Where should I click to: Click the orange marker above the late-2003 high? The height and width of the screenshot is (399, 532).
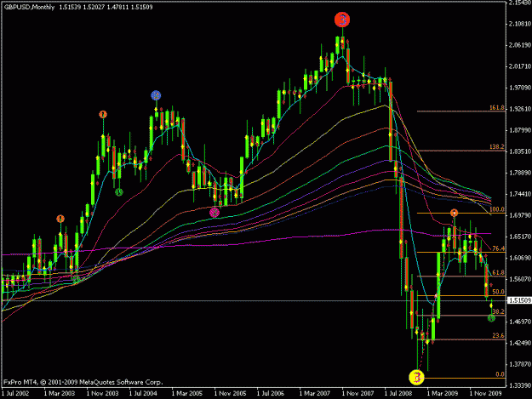(103, 114)
